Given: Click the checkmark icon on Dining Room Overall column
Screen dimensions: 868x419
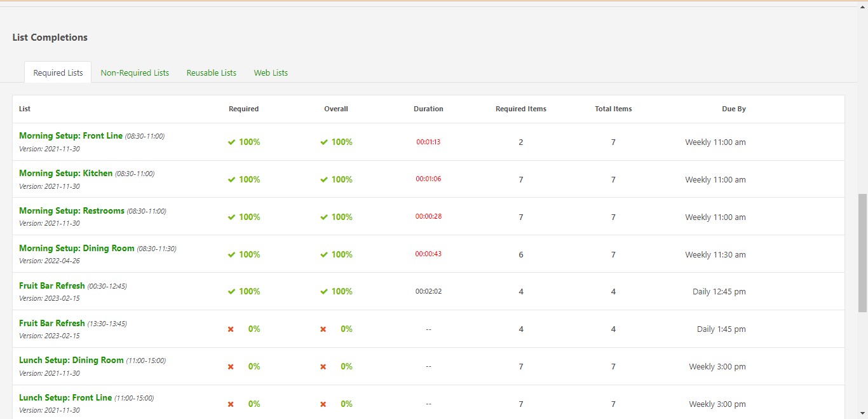Looking at the screenshot, I should (x=324, y=254).
